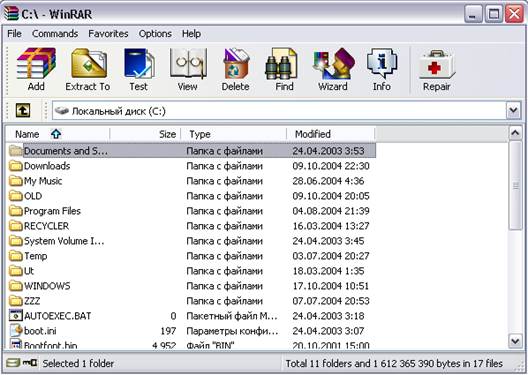Select the boot.ini file name
The image size is (528, 375).
(x=40, y=331)
